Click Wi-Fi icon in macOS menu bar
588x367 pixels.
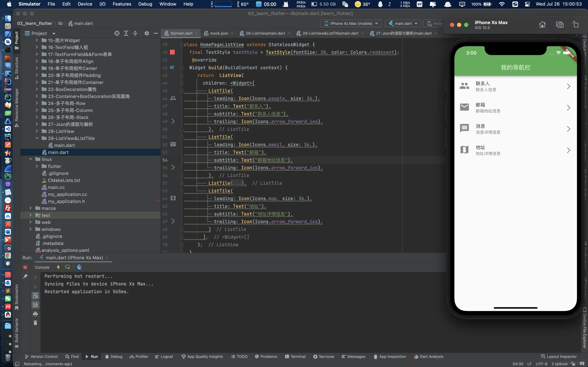pos(502,4)
